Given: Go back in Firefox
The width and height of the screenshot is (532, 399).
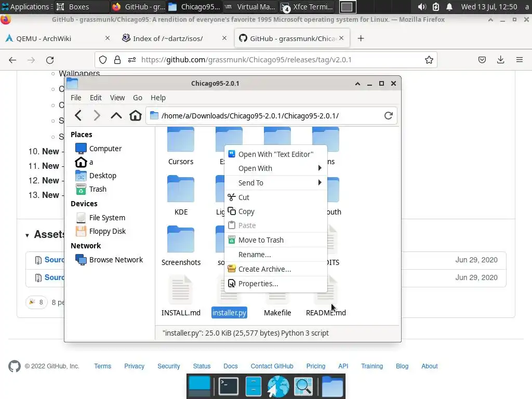Looking at the screenshot, I should coord(12,60).
